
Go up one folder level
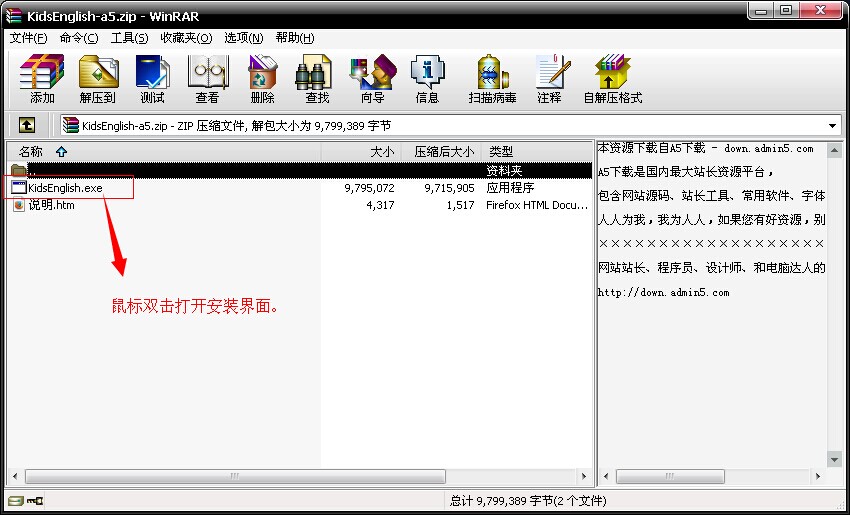pos(27,126)
